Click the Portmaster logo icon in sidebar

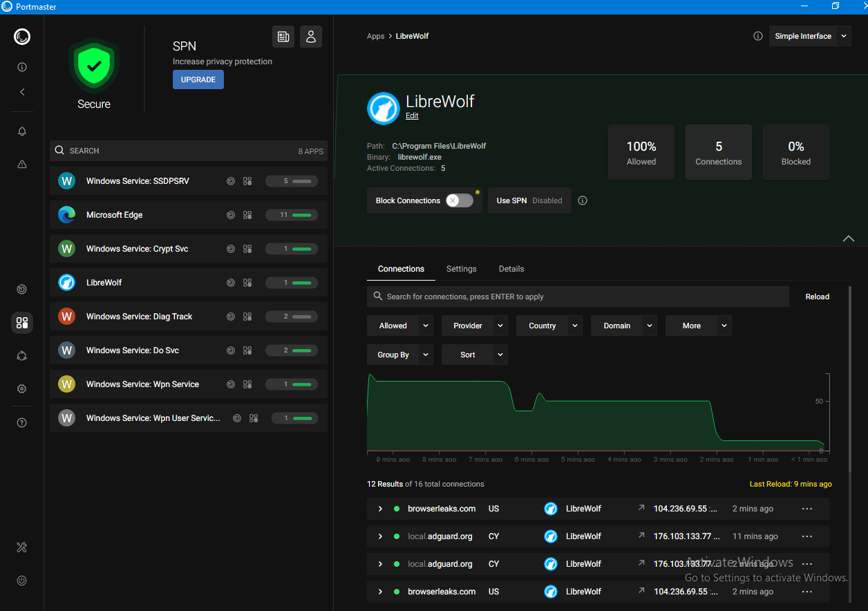22,37
